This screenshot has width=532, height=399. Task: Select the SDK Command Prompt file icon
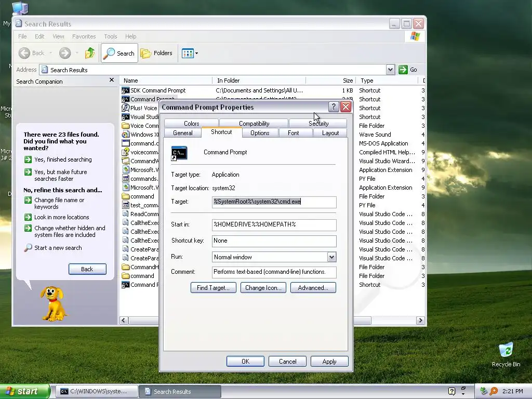pos(126,90)
